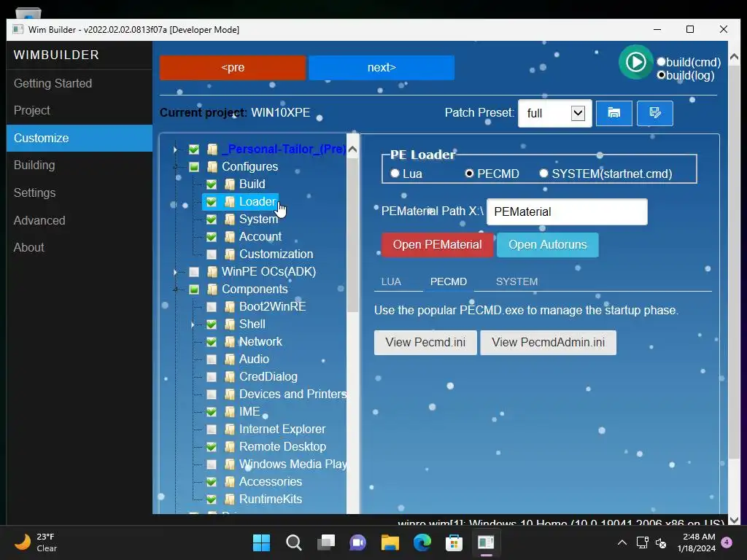Switch to the SYSTEM tab
The height and width of the screenshot is (560, 747).
coord(517,281)
